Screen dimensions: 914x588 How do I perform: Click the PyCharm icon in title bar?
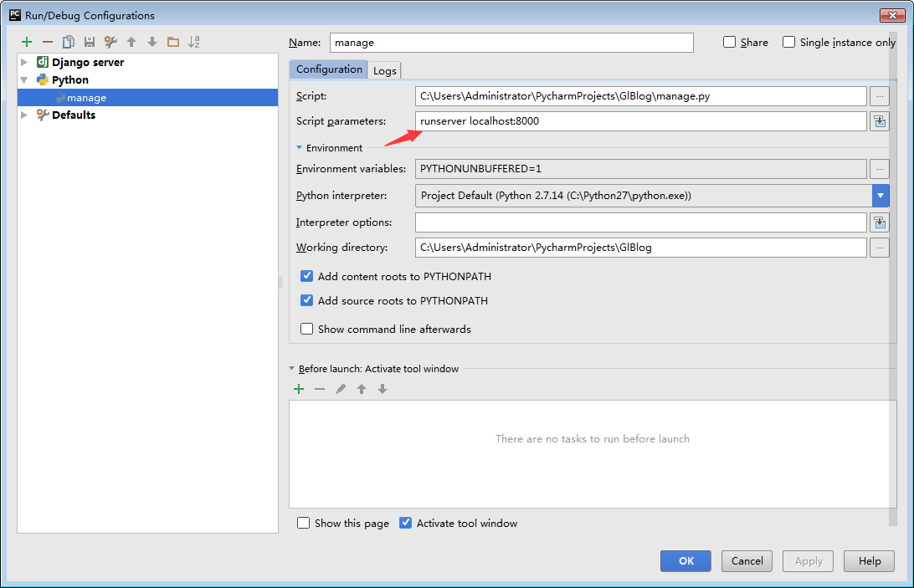(15, 15)
